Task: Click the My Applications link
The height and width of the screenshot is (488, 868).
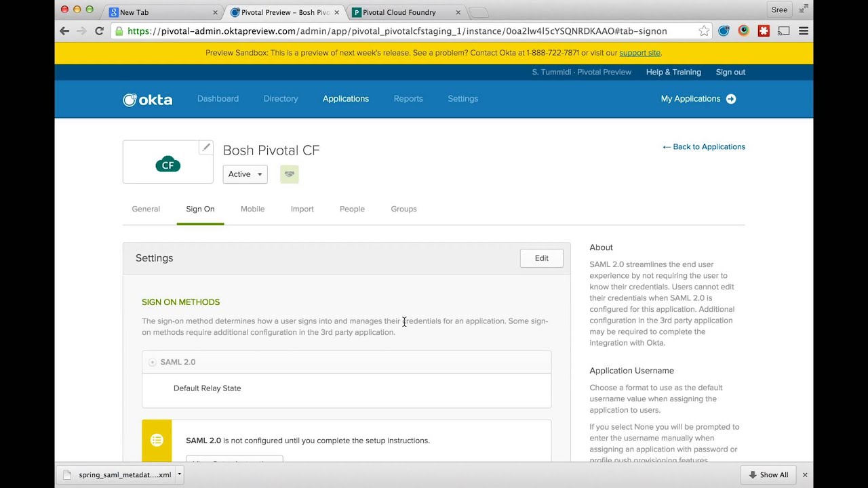Action: point(690,99)
